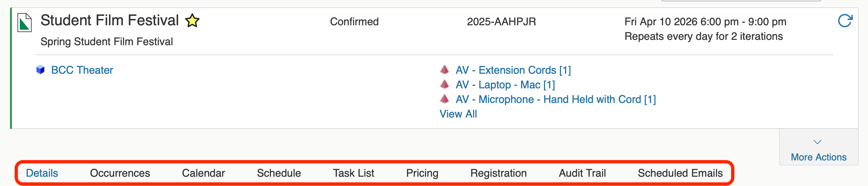Click View All resources link
The height and width of the screenshot is (186, 868).
pos(458,114)
